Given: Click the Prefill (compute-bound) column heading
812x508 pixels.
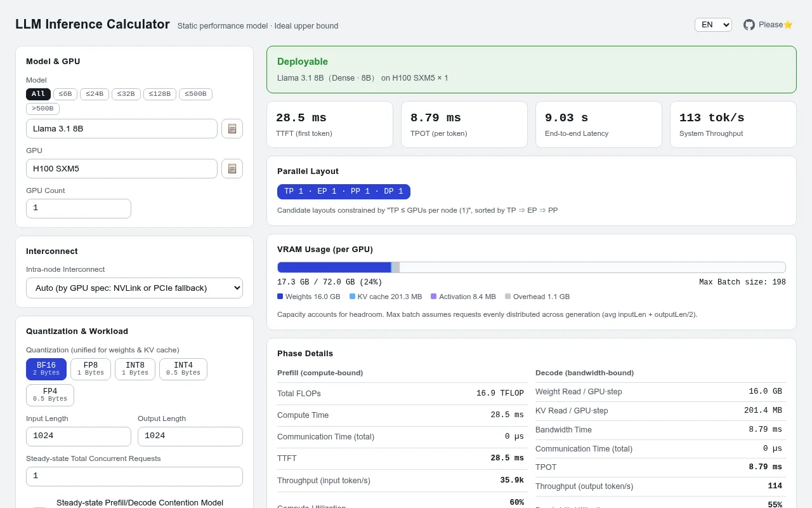Looking at the screenshot, I should 320,373.
